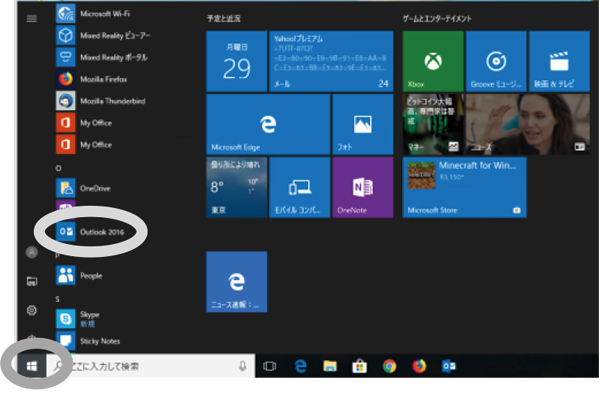Click the 予定と近況 group heading
Screen dimensions: 600x410
pyautogui.click(x=223, y=18)
